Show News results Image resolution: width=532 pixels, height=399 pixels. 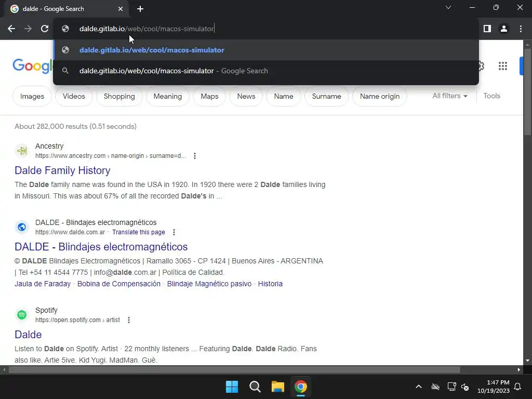[246, 96]
